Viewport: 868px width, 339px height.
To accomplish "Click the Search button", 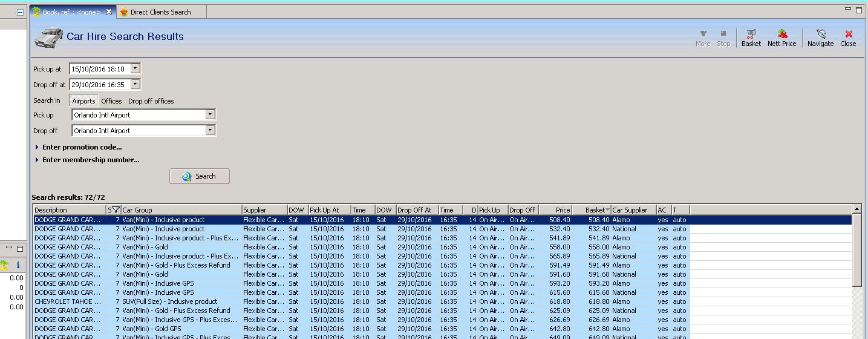I will [200, 176].
